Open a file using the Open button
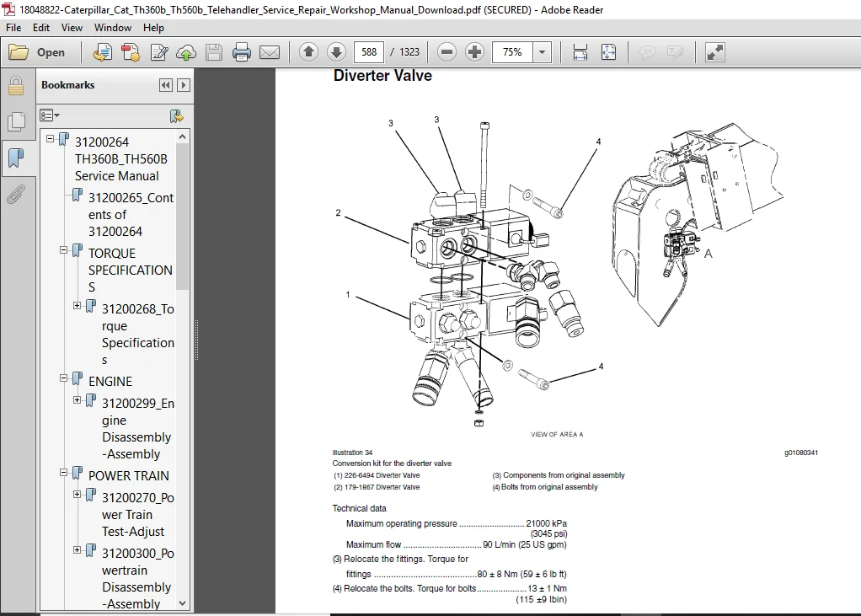This screenshot has width=861, height=616. [x=37, y=52]
